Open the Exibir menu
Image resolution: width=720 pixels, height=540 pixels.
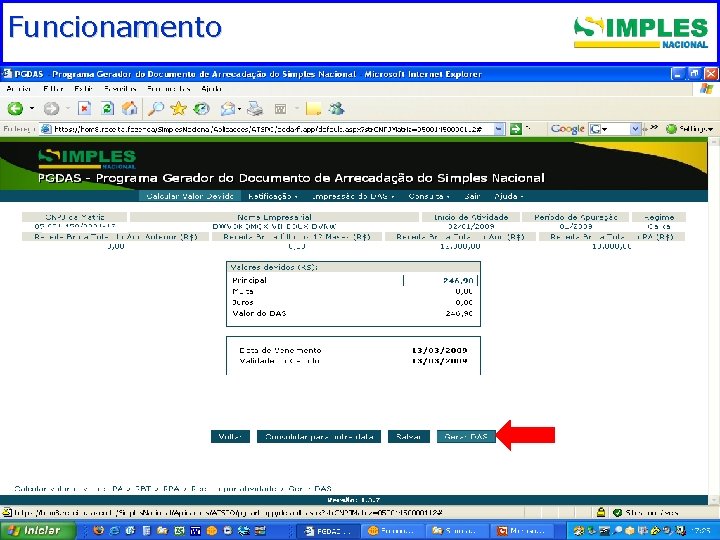[x=83, y=89]
